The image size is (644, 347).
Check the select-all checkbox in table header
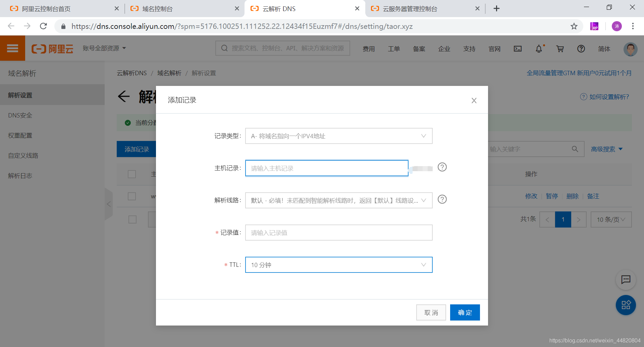(x=132, y=174)
